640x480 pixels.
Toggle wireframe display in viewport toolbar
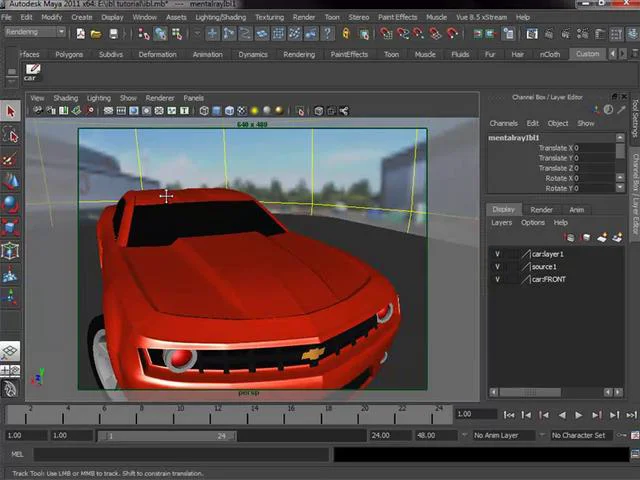click(x=204, y=111)
